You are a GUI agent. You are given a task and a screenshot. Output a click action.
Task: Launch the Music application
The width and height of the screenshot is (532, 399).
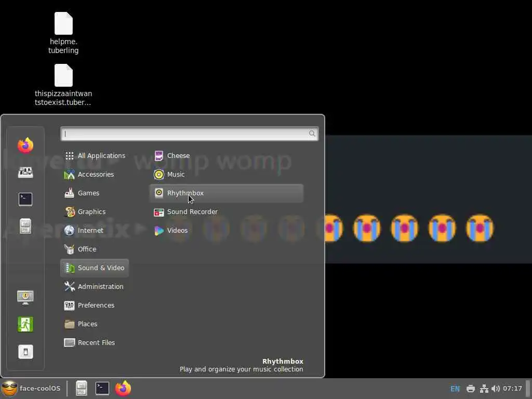click(227, 175)
